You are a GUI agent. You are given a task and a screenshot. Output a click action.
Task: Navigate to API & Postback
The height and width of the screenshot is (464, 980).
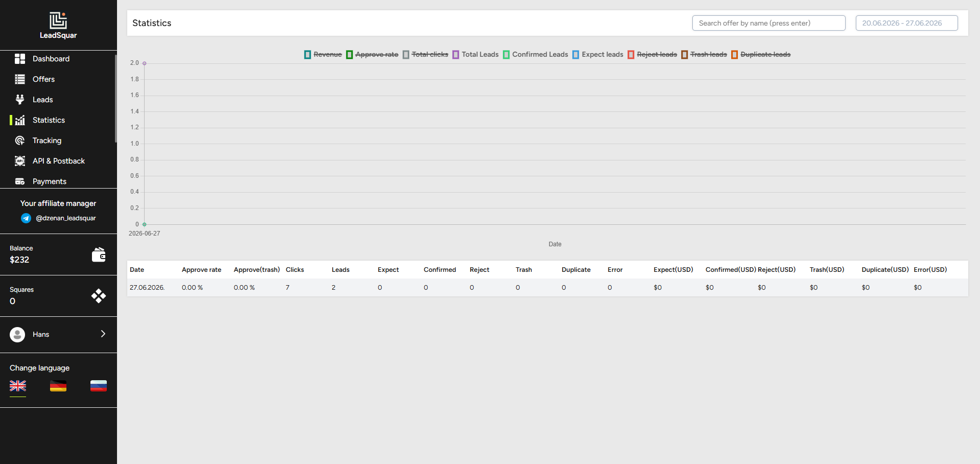click(x=58, y=161)
